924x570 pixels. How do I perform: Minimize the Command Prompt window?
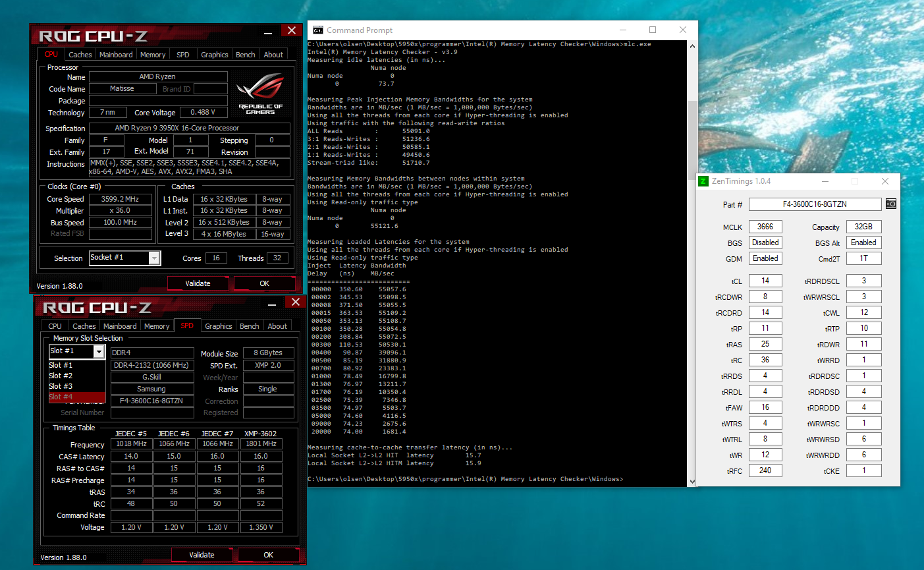point(622,30)
